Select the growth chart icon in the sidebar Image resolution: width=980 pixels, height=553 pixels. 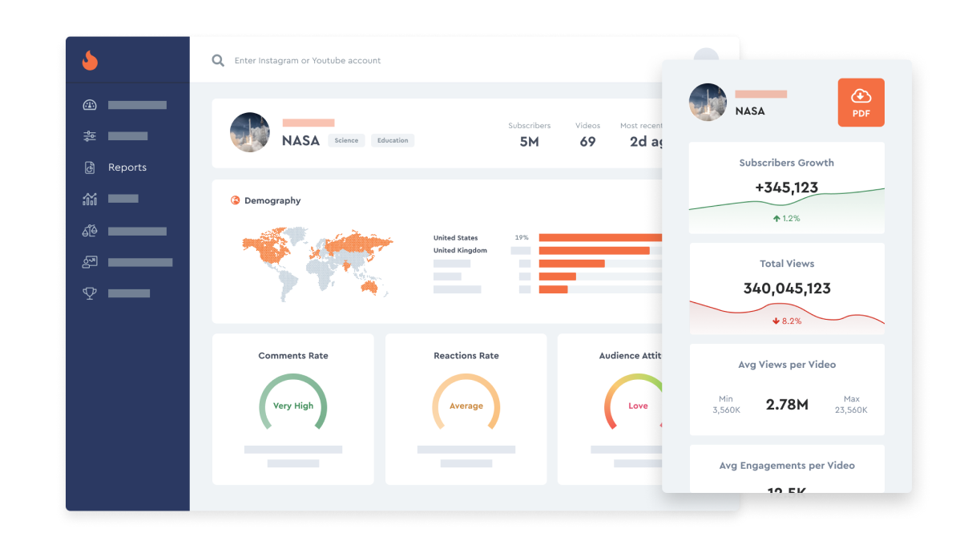(x=90, y=199)
